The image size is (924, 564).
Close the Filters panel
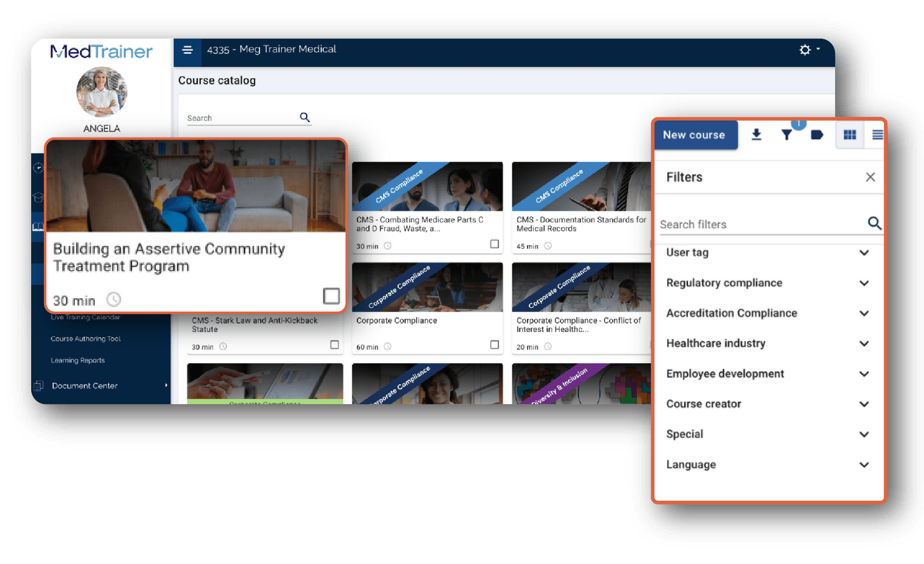tap(870, 177)
